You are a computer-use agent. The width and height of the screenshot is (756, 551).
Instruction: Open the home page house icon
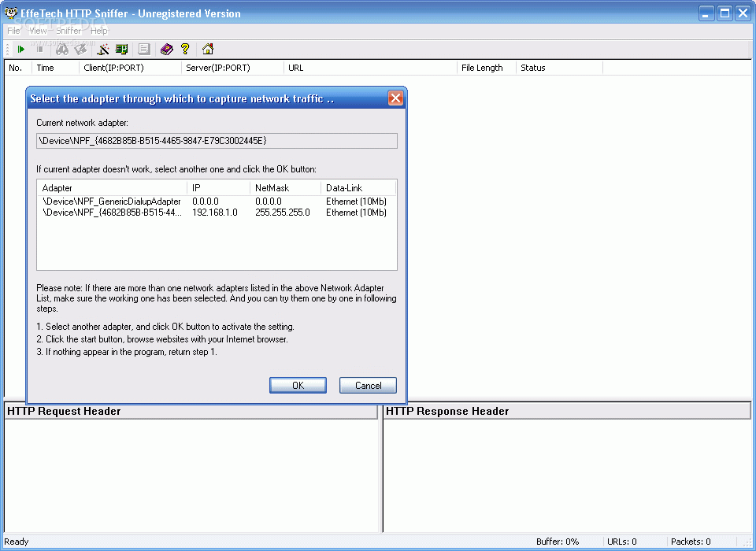[208, 49]
